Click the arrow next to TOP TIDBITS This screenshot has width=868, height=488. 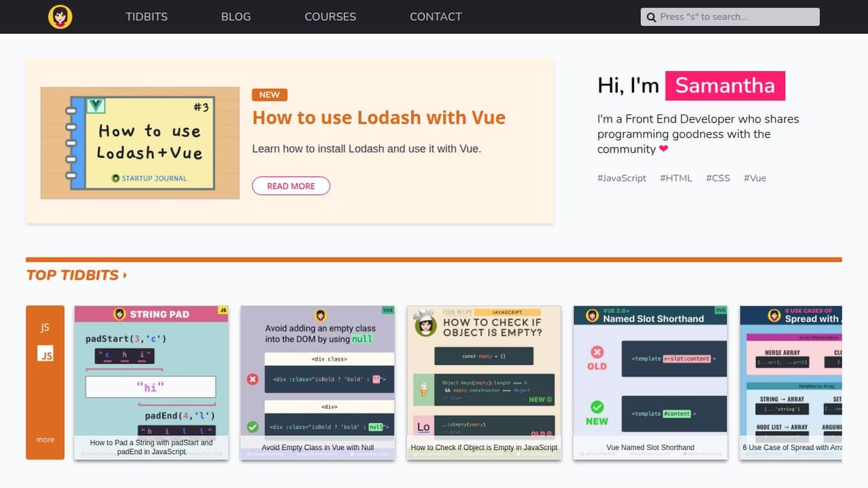pyautogui.click(x=125, y=275)
